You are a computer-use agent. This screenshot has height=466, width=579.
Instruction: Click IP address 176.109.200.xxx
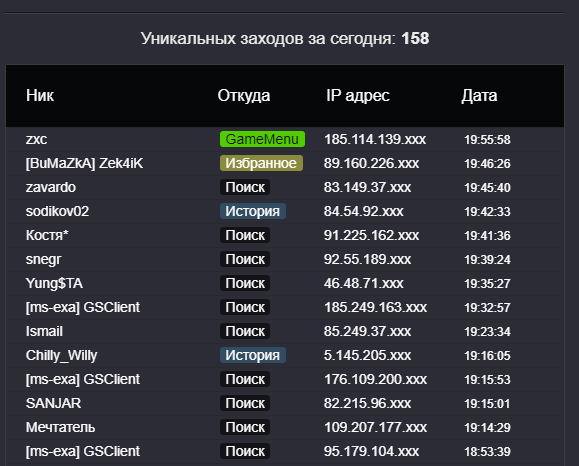(x=375, y=379)
